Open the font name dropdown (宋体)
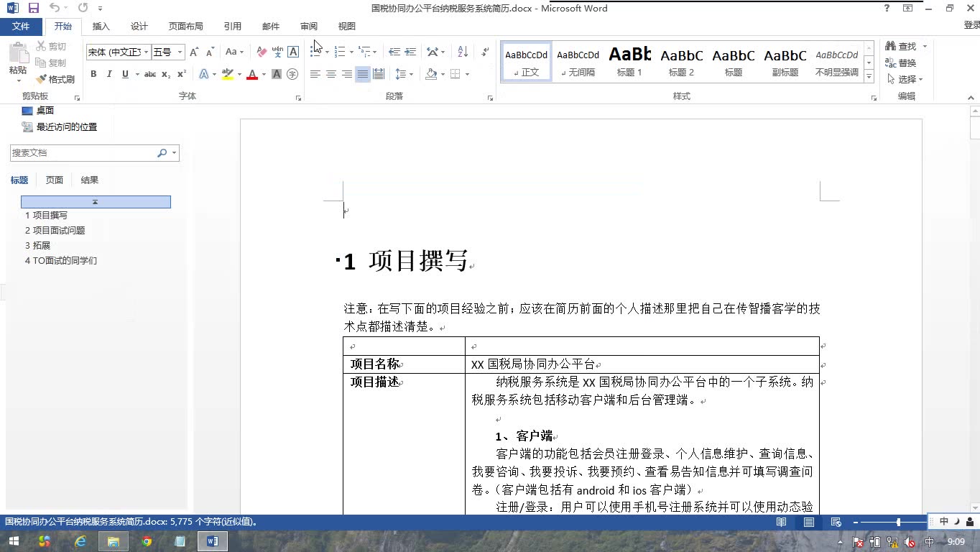Viewport: 980px width, 552px height. pos(147,52)
